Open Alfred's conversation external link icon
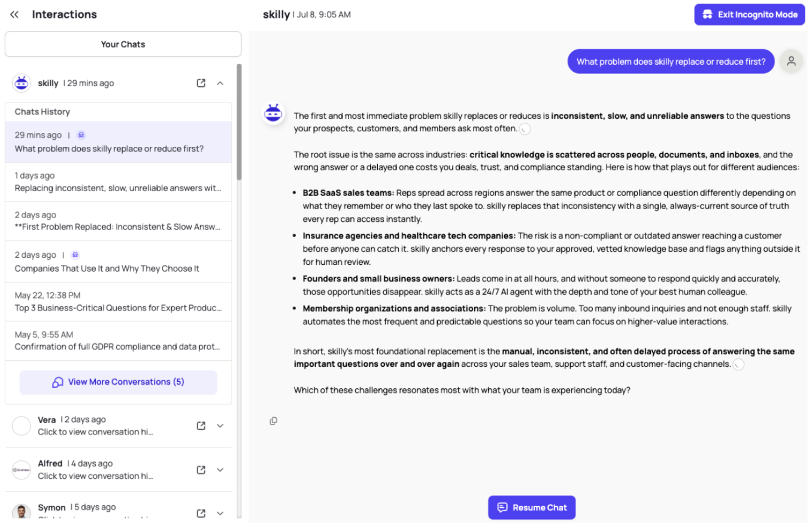 pyautogui.click(x=201, y=470)
